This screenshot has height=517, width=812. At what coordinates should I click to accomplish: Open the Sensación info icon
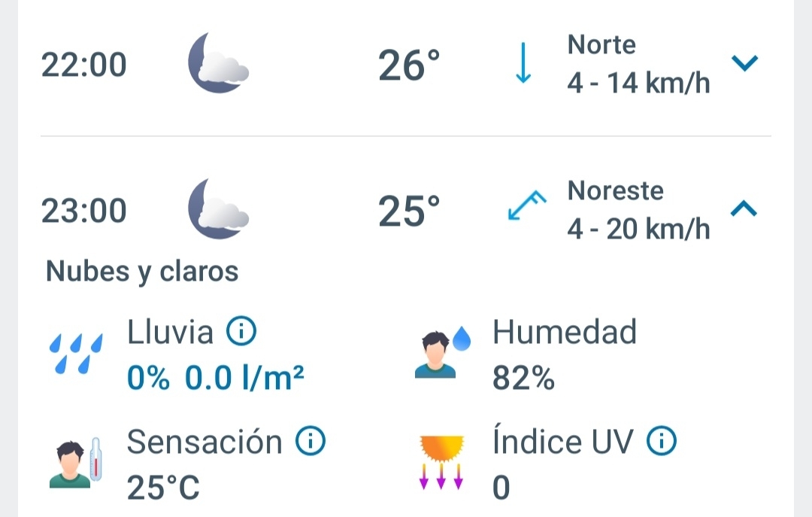tap(310, 442)
